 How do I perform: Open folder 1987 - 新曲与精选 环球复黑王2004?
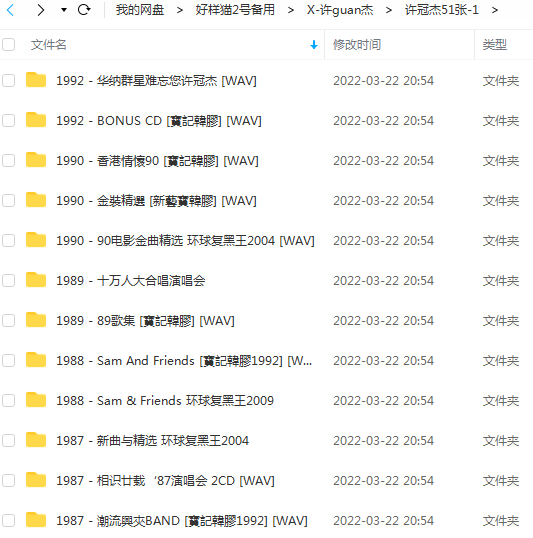point(152,441)
